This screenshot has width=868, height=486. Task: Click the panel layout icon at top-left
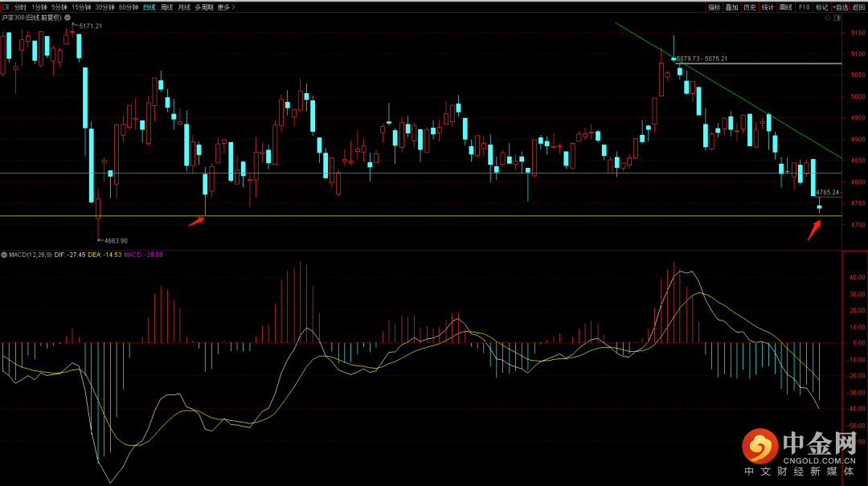[x=6, y=7]
